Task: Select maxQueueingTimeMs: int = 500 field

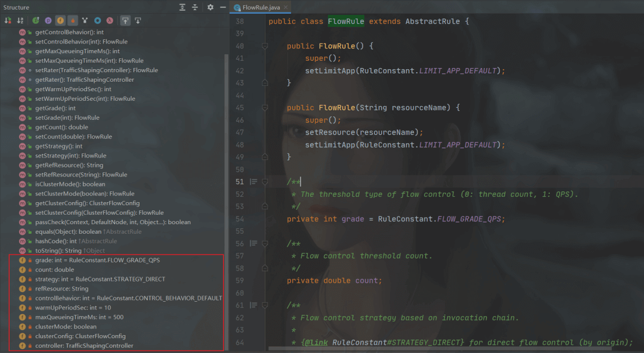Action: tap(79, 317)
